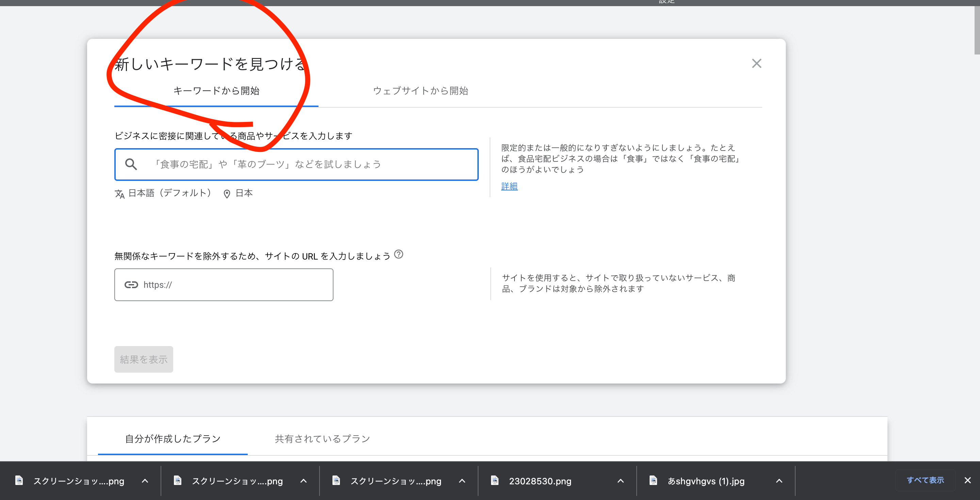The width and height of the screenshot is (980, 500).
Task: Select the キーワードから開始 tab
Action: [x=216, y=91]
